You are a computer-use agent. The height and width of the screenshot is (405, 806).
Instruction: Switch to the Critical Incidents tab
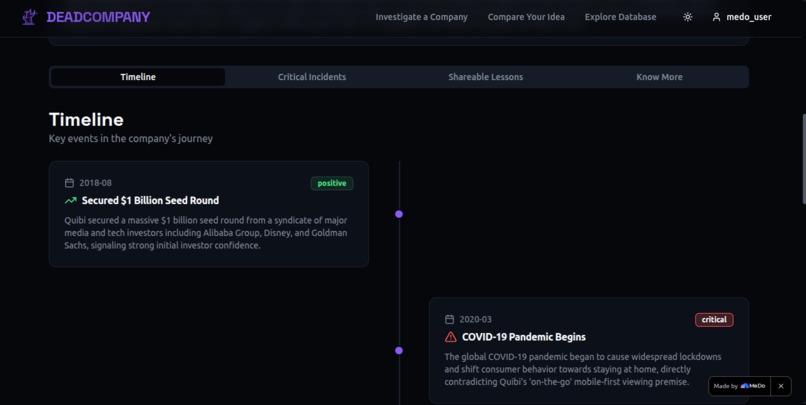(x=312, y=77)
